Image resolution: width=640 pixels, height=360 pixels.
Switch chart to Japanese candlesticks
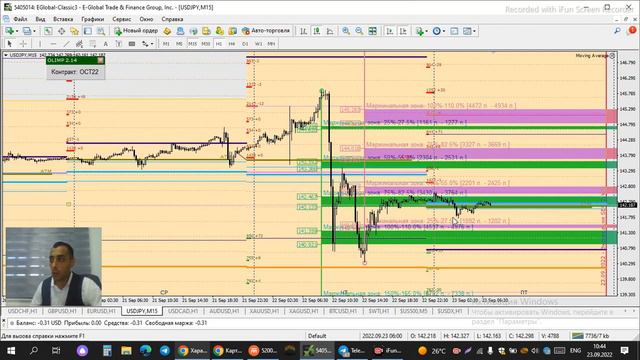point(317,31)
